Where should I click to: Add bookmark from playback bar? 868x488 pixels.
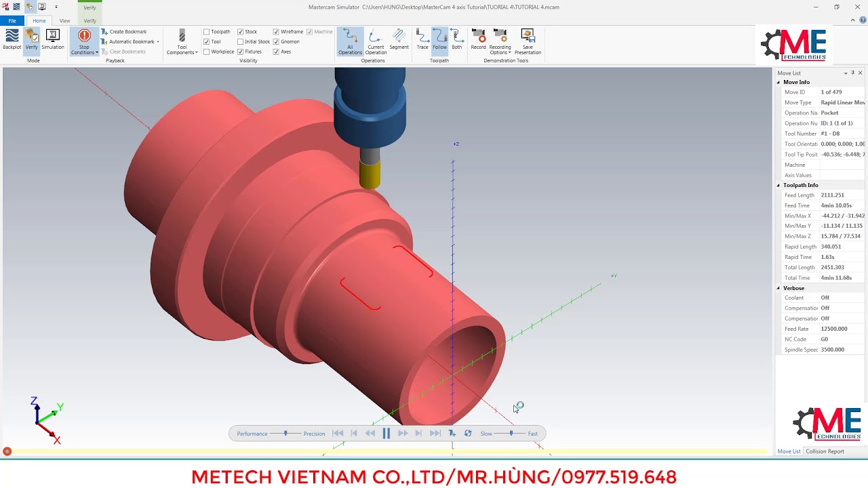click(x=452, y=434)
